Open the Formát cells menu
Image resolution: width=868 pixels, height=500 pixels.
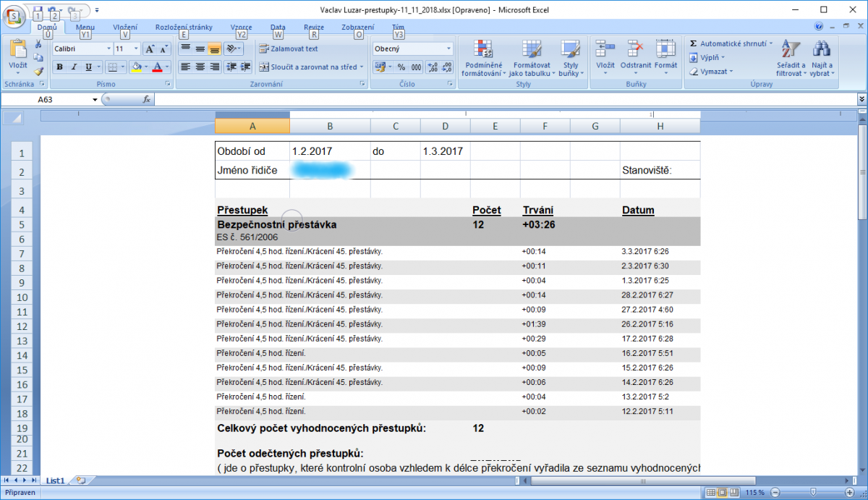[665, 58]
